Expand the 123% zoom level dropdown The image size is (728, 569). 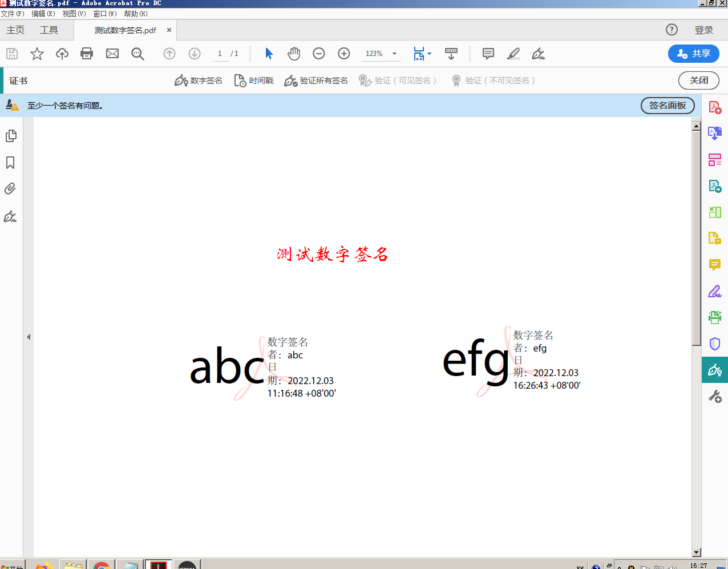[x=394, y=54]
